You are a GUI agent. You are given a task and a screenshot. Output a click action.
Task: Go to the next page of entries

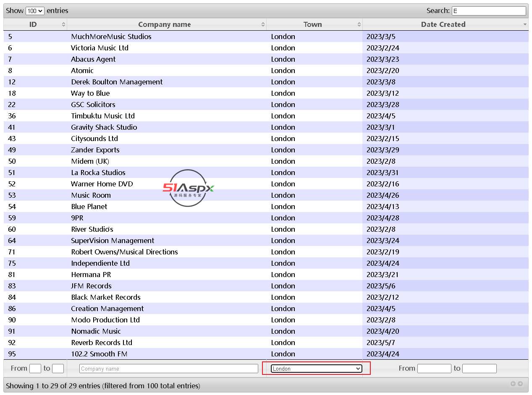(x=520, y=384)
